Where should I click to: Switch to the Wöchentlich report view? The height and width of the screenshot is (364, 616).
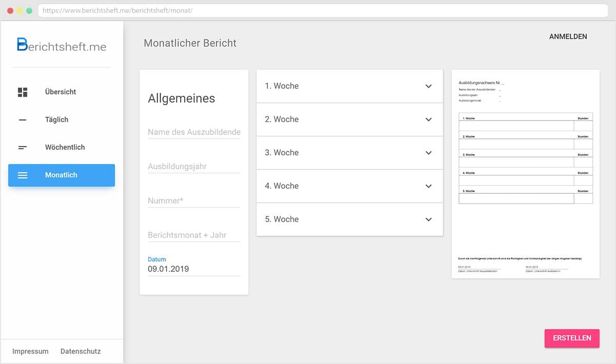coord(65,148)
